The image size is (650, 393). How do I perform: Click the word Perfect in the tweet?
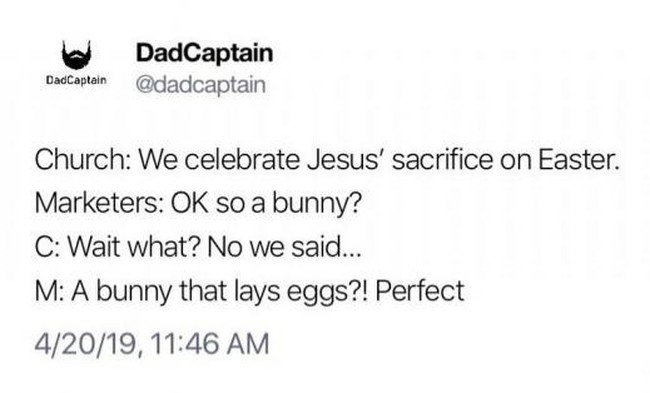pyautogui.click(x=420, y=290)
